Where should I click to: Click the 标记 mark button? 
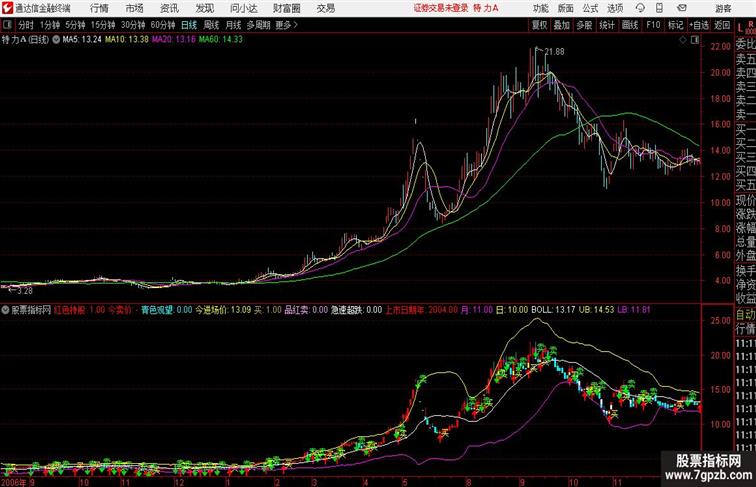[x=675, y=25]
